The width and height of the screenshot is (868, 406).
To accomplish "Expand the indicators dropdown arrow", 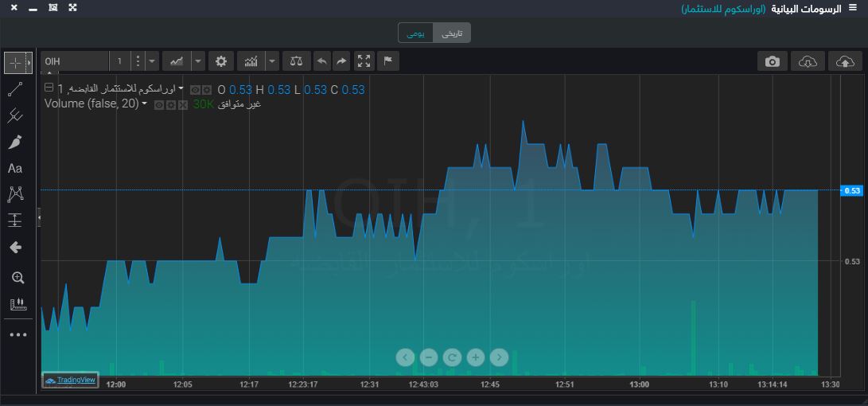I will (x=273, y=61).
